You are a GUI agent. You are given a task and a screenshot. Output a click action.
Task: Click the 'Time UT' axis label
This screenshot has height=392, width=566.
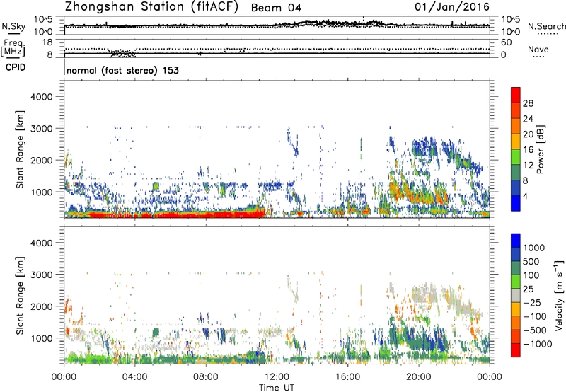(277, 388)
